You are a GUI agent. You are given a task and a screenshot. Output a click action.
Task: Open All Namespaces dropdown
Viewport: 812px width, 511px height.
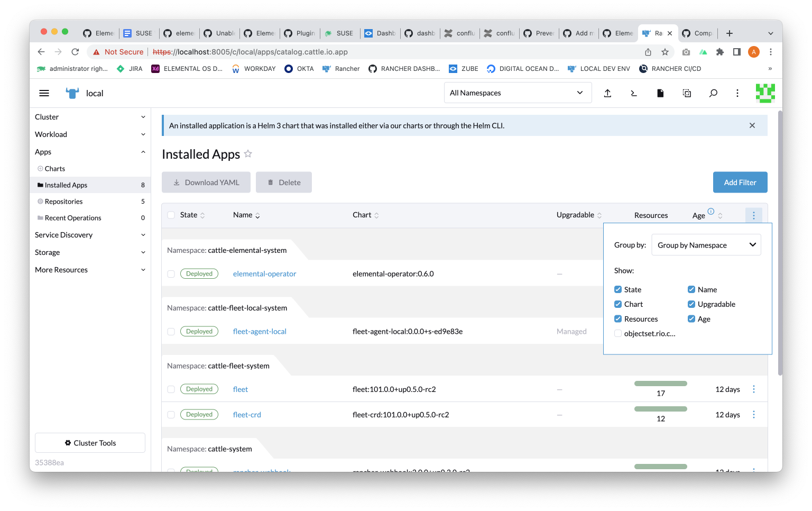click(518, 93)
